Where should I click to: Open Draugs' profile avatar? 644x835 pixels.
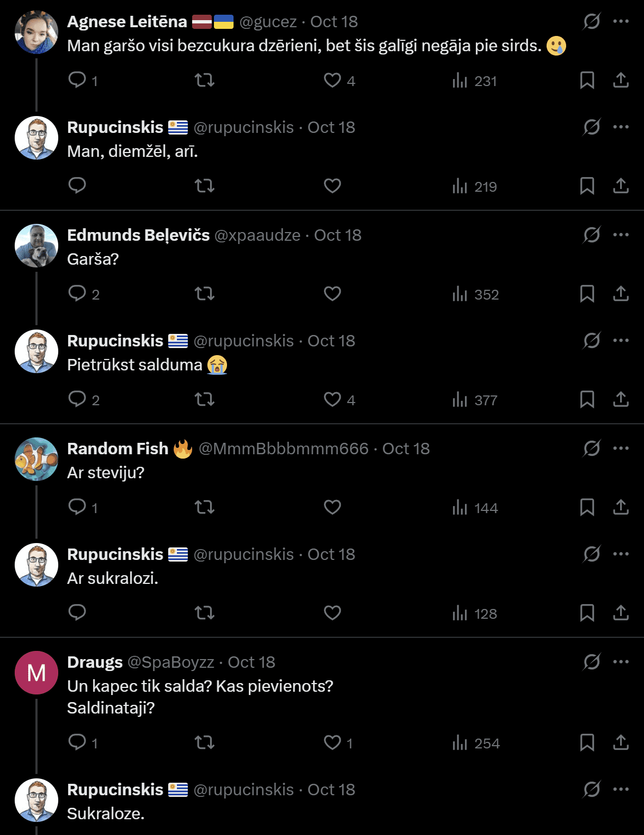click(x=36, y=673)
